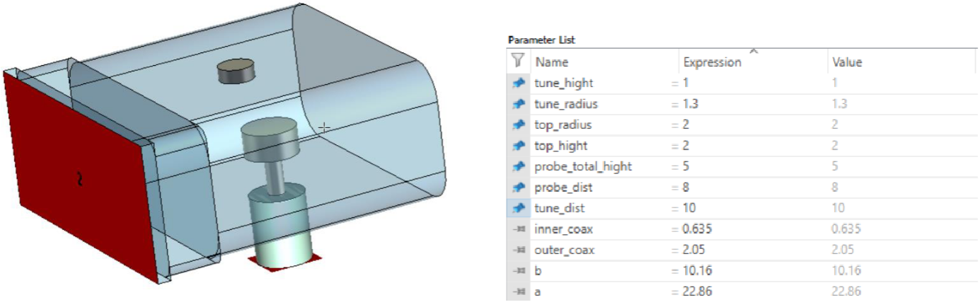Sort by the Name column header
The image size is (980, 307).
[x=552, y=62]
